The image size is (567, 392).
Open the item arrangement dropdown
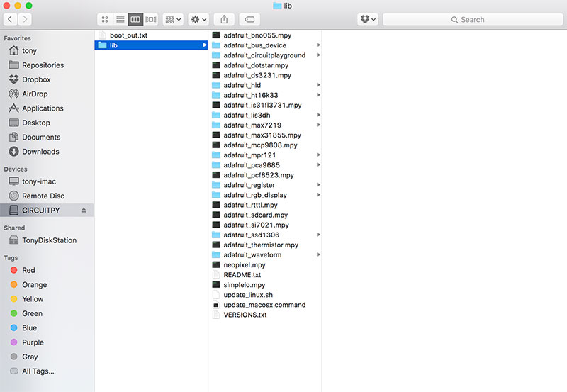[172, 19]
